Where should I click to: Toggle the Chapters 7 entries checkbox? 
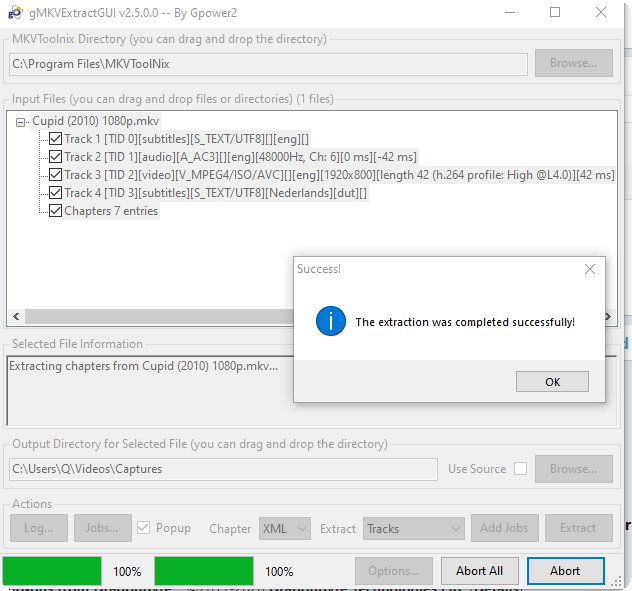coord(56,211)
